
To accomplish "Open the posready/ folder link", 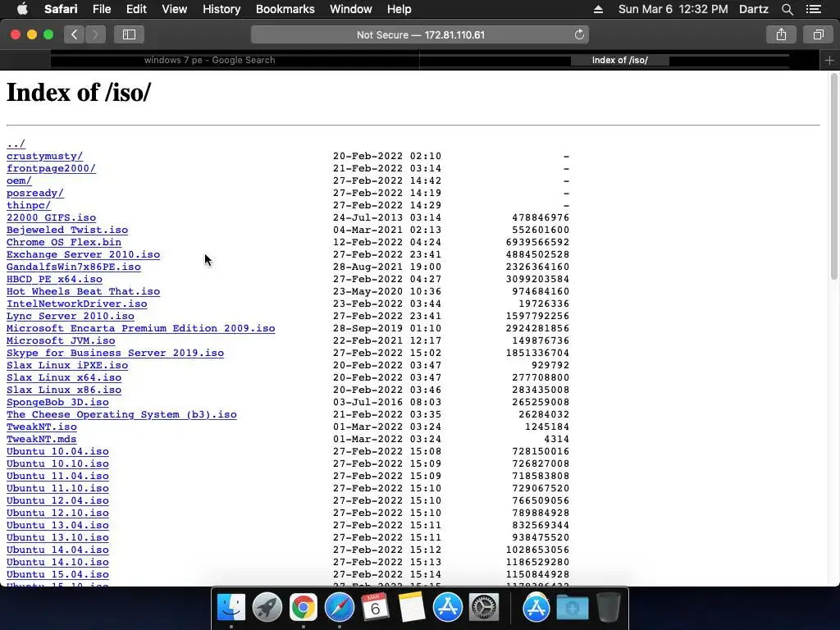I will tap(34, 193).
